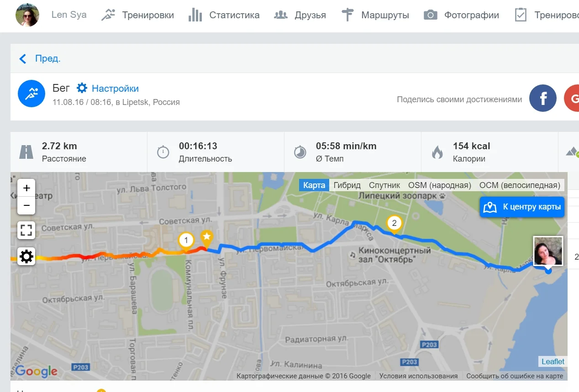
Task: Zoom out on the map
Action: 26,205
